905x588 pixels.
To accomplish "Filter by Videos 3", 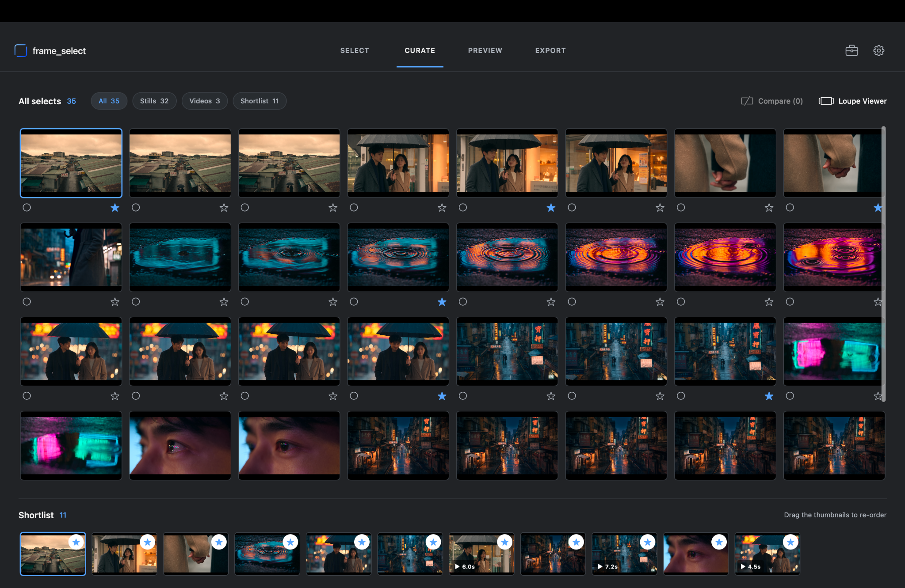I will [205, 101].
